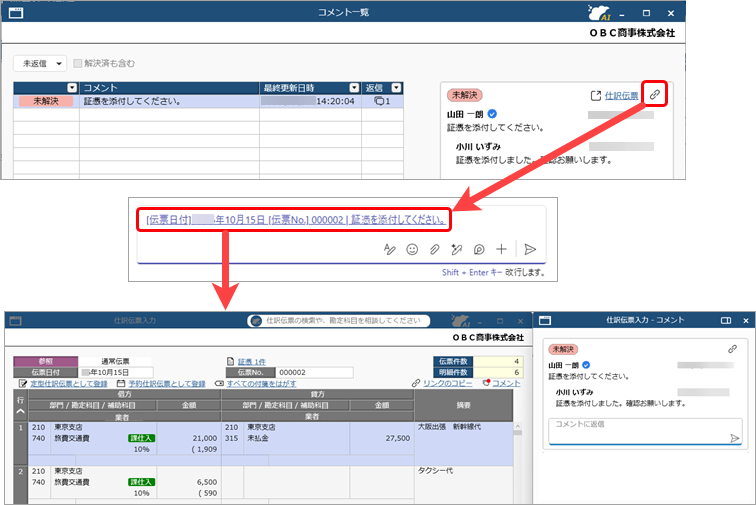Click the 参照 mode label
Screen dimensions: 756x505
[x=46, y=361]
